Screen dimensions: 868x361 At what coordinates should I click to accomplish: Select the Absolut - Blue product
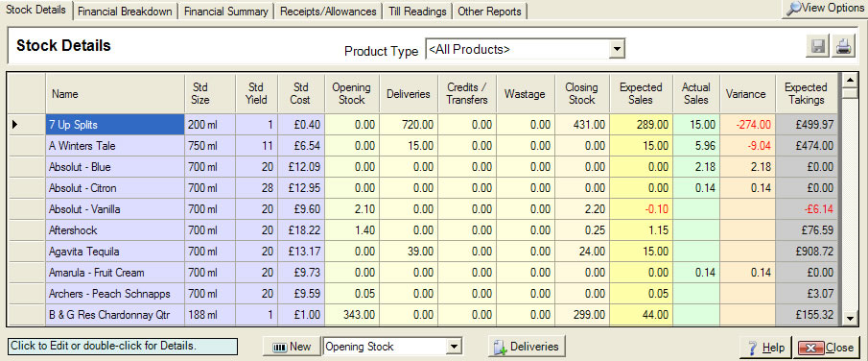point(114,167)
